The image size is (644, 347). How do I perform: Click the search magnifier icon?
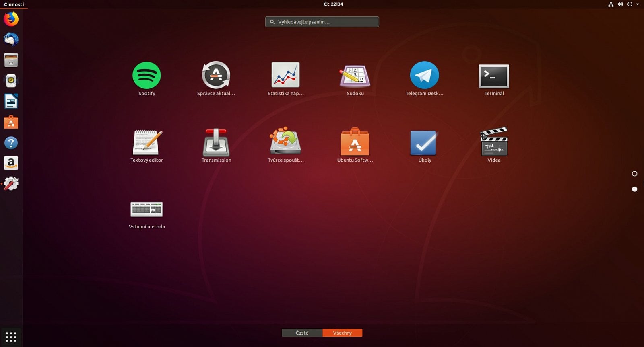point(272,22)
